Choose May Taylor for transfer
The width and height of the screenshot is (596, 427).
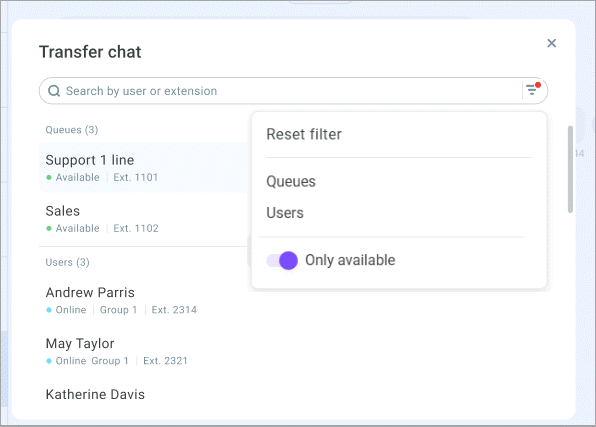144,352
